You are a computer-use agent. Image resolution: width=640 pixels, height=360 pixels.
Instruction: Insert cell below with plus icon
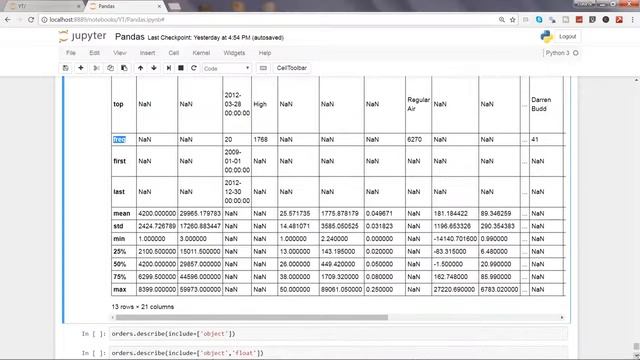click(x=81, y=68)
